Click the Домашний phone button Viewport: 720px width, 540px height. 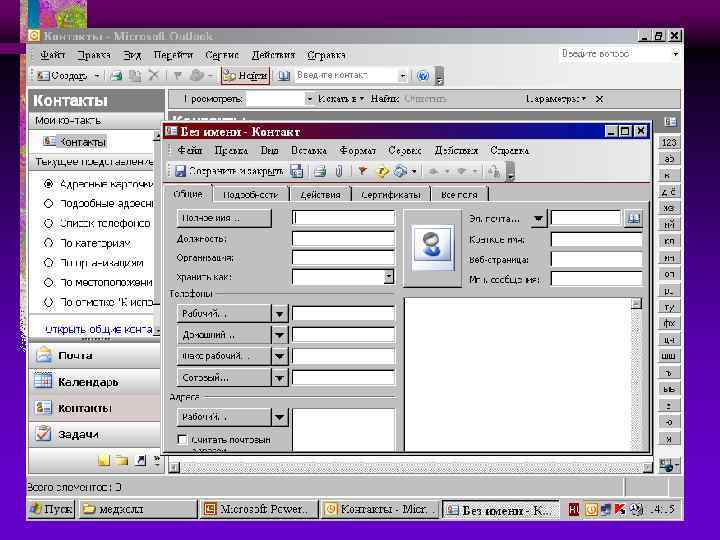tap(224, 335)
